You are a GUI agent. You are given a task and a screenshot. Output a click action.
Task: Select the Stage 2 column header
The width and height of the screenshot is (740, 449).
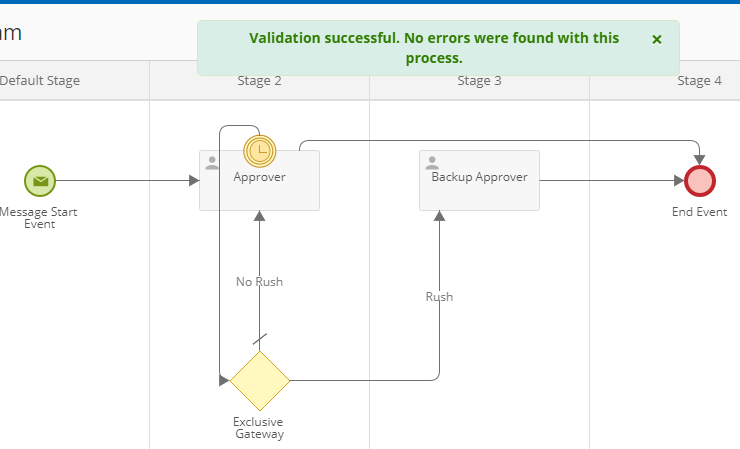[x=259, y=80]
